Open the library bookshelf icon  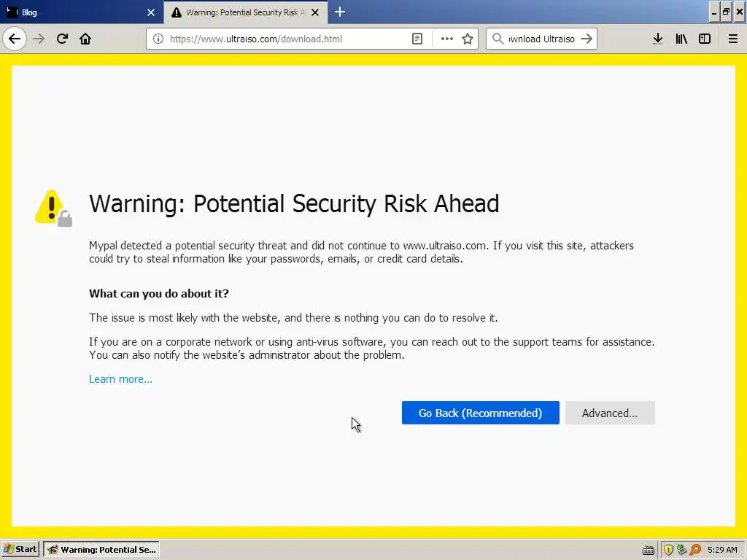(x=681, y=39)
